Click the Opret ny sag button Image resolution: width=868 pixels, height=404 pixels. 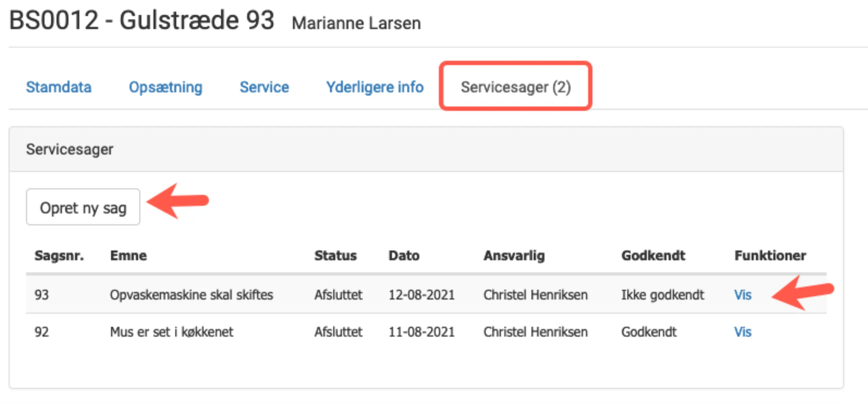click(x=83, y=207)
